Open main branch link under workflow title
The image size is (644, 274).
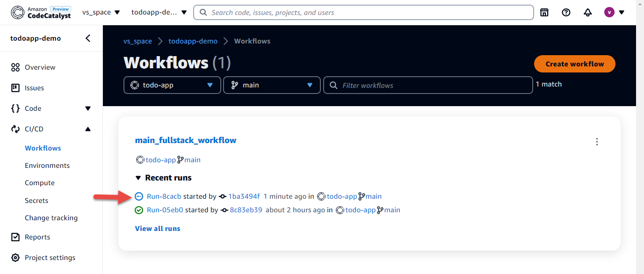[x=192, y=160]
